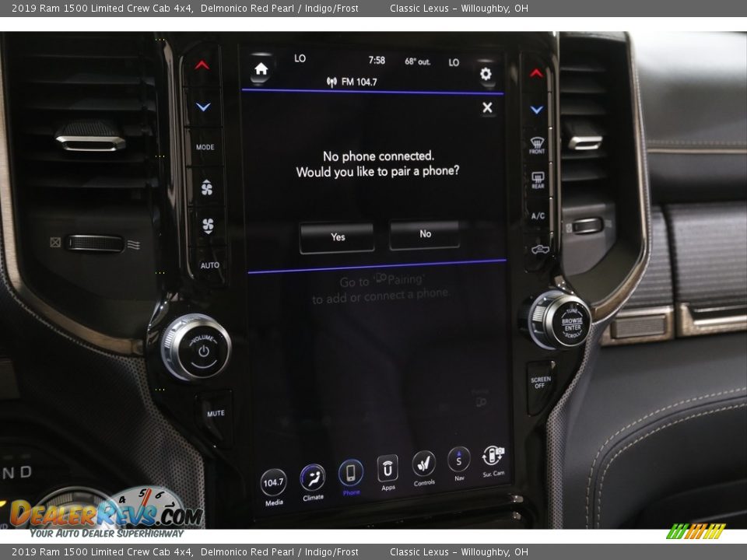Lower driver temperature with left blue arrow
Image resolution: width=747 pixels, height=560 pixels.
(x=203, y=107)
